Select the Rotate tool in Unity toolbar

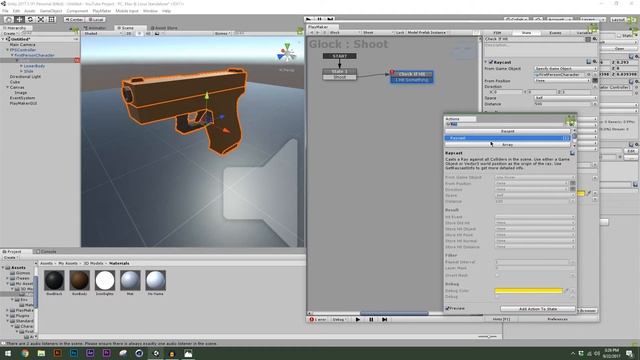click(x=30, y=19)
